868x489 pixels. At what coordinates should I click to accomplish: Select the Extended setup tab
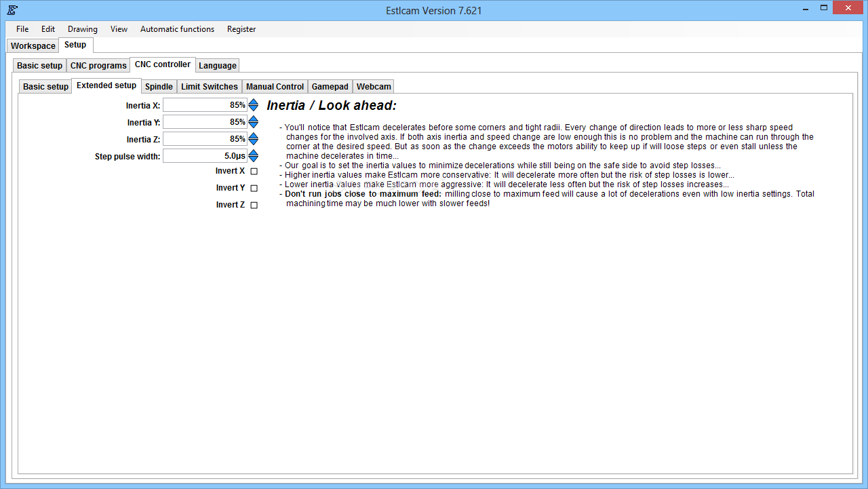[x=106, y=85]
